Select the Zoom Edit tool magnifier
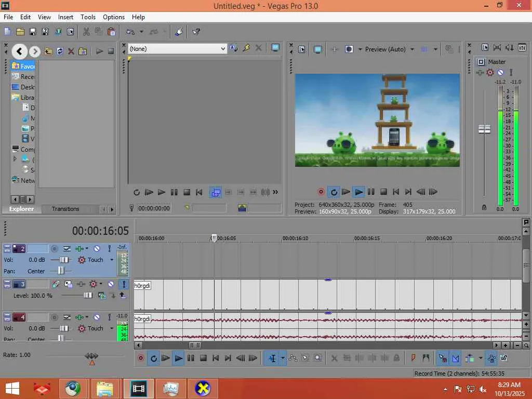The image size is (532, 399). (x=317, y=358)
